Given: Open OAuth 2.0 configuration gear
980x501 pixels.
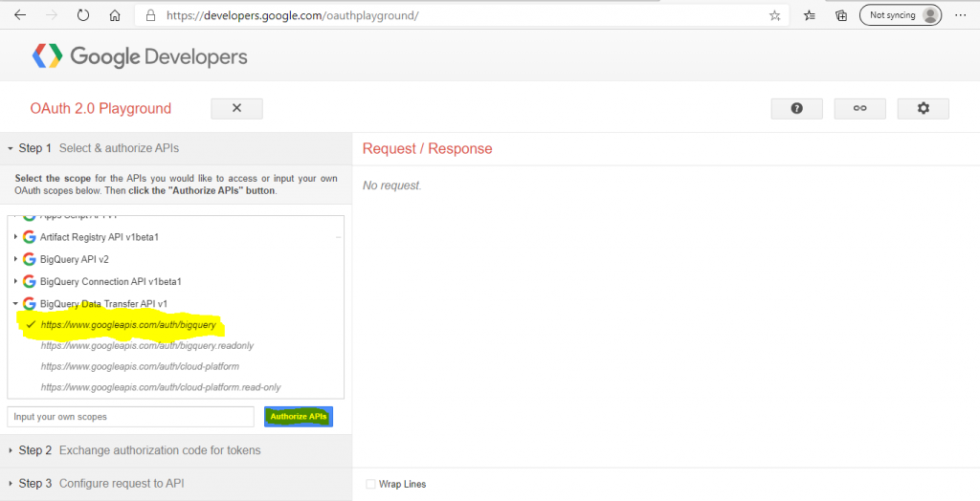Looking at the screenshot, I should click(924, 108).
